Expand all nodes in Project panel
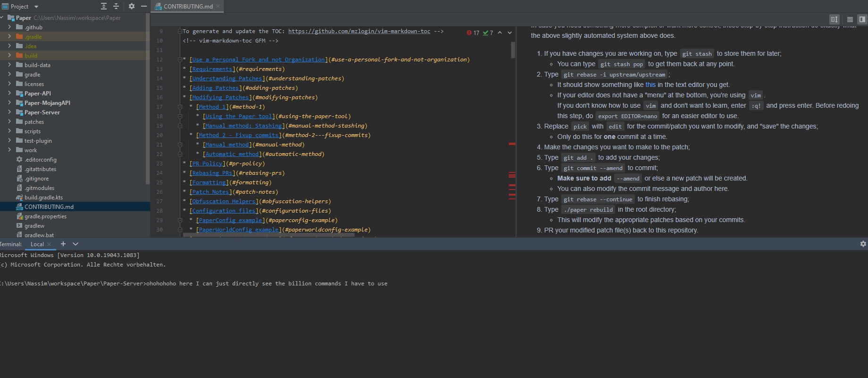This screenshot has height=378, width=868. coord(104,6)
